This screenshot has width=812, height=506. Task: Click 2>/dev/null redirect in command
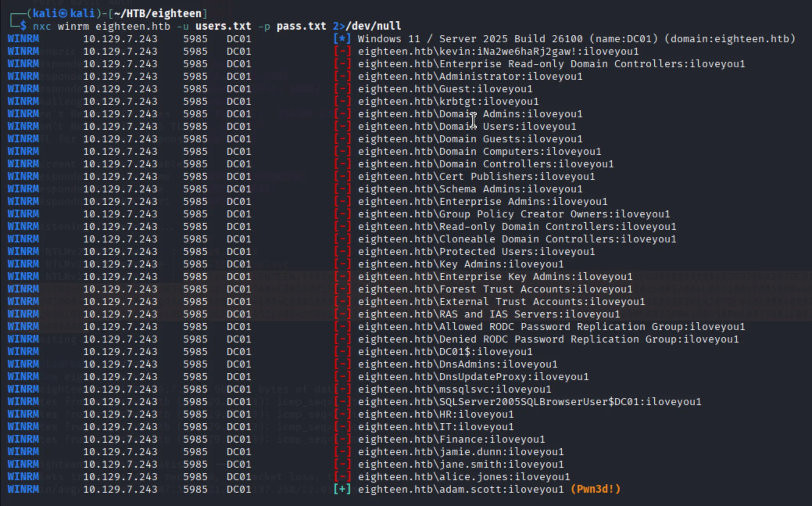367,26
